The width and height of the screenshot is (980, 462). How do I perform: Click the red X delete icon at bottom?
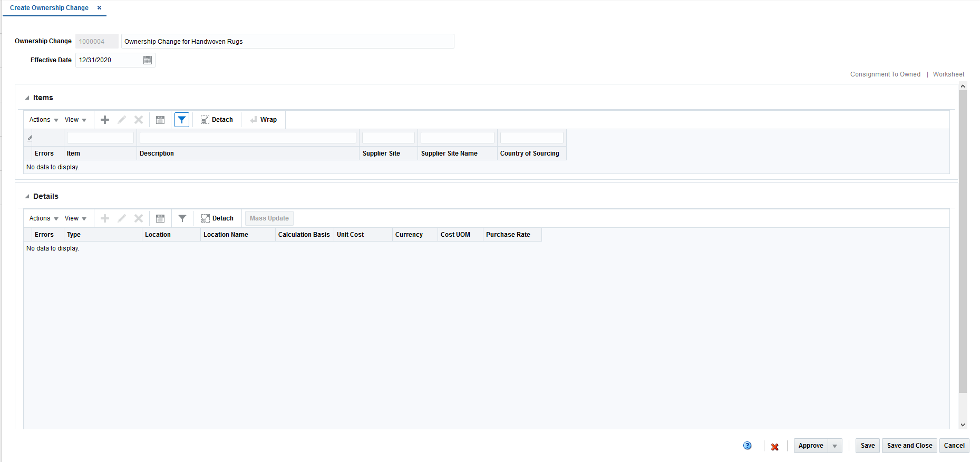coord(774,446)
